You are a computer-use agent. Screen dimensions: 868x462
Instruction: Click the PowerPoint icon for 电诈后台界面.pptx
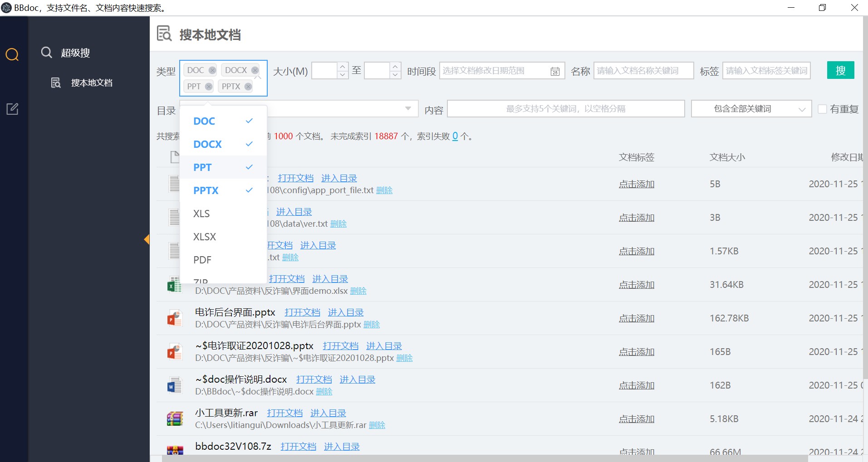click(175, 318)
